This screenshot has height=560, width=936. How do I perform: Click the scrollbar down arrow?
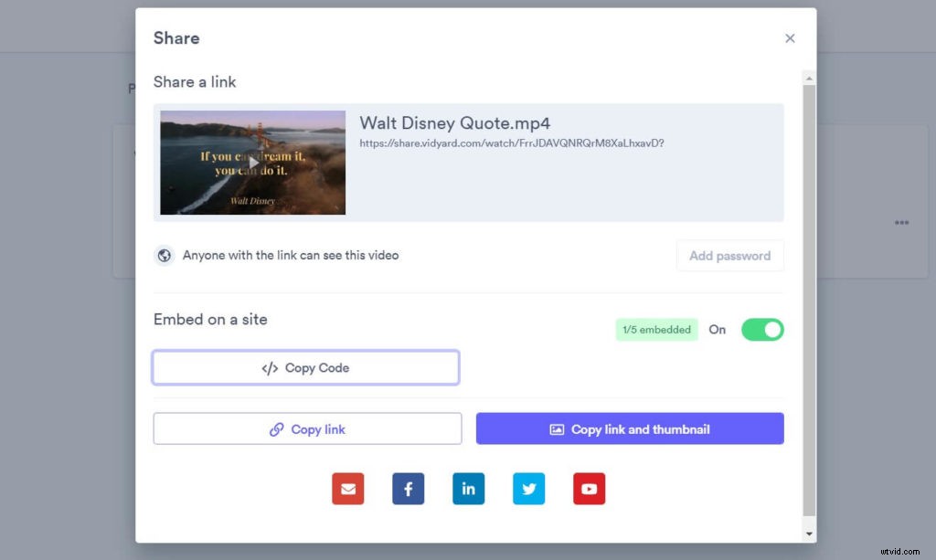point(810,533)
